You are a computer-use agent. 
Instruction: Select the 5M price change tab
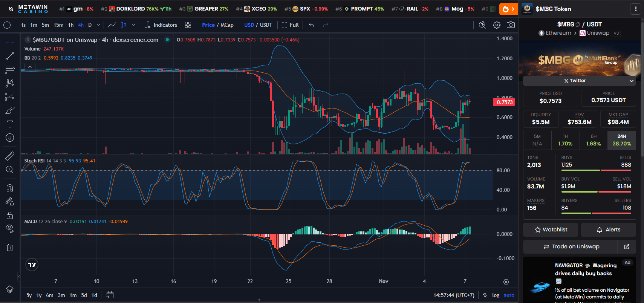(537, 140)
